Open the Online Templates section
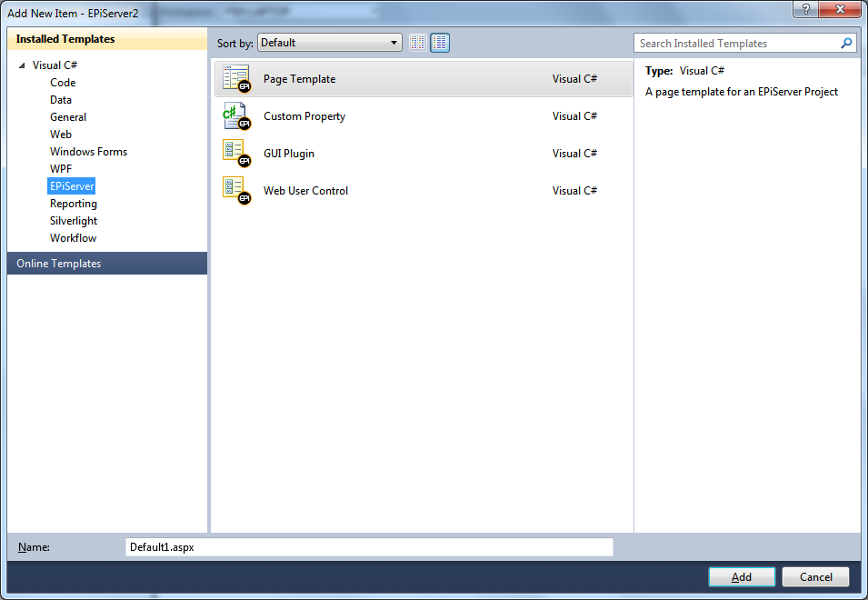This screenshot has height=600, width=868. (59, 264)
